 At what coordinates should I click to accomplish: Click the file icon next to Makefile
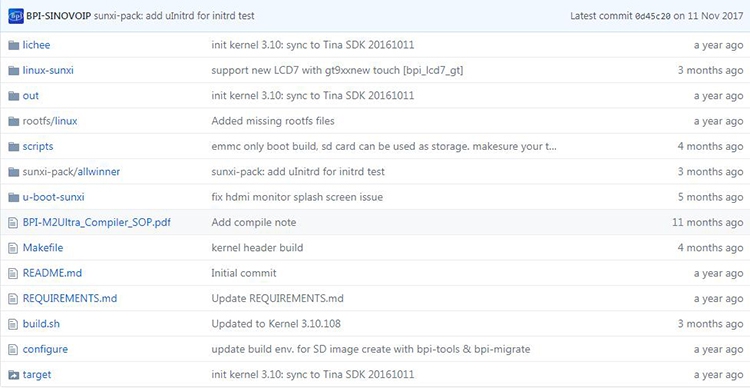click(x=13, y=248)
